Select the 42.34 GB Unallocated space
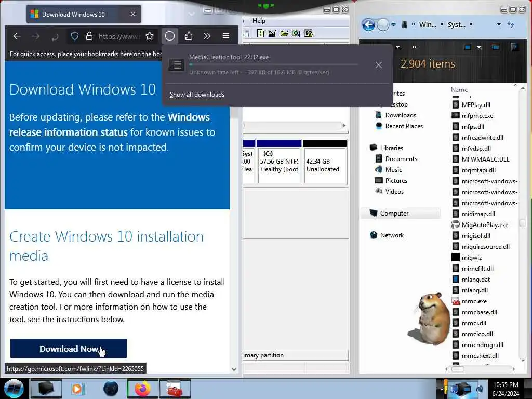Screen dimensions: 532x399 [325, 162]
